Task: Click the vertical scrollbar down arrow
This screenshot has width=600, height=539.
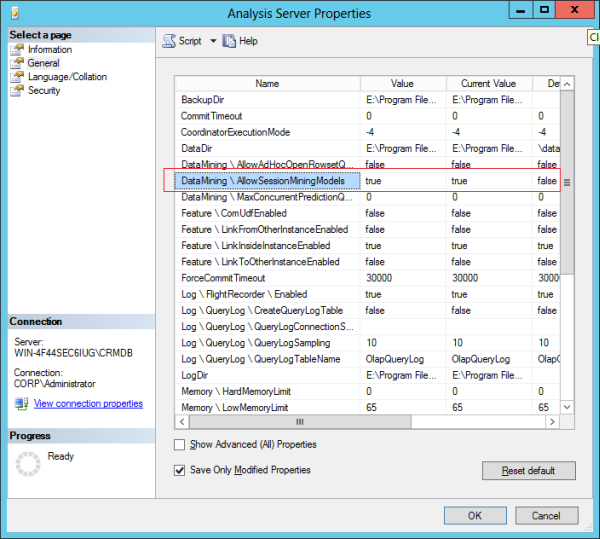Action: point(567,407)
